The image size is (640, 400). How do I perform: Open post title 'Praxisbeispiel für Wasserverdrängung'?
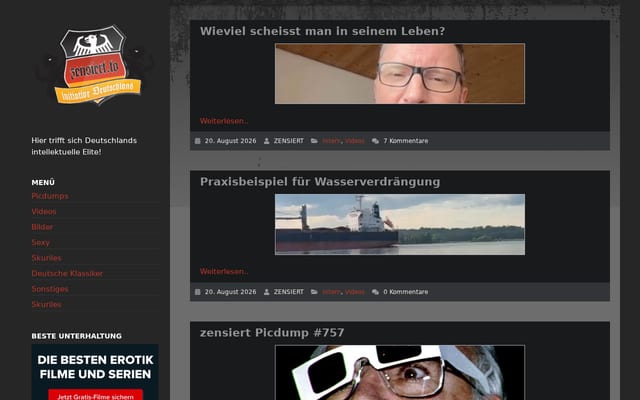(x=320, y=182)
